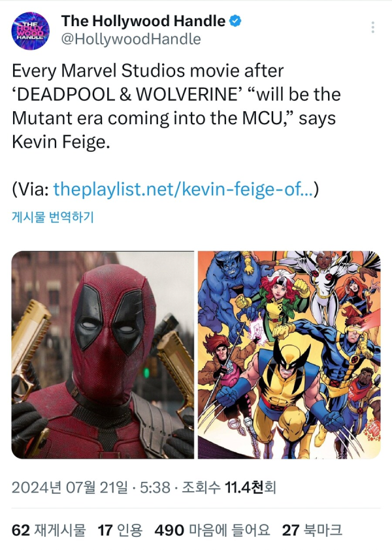The image size is (392, 550).
Task: Show the 62 재게시물 reposts list
Action: click(49, 530)
